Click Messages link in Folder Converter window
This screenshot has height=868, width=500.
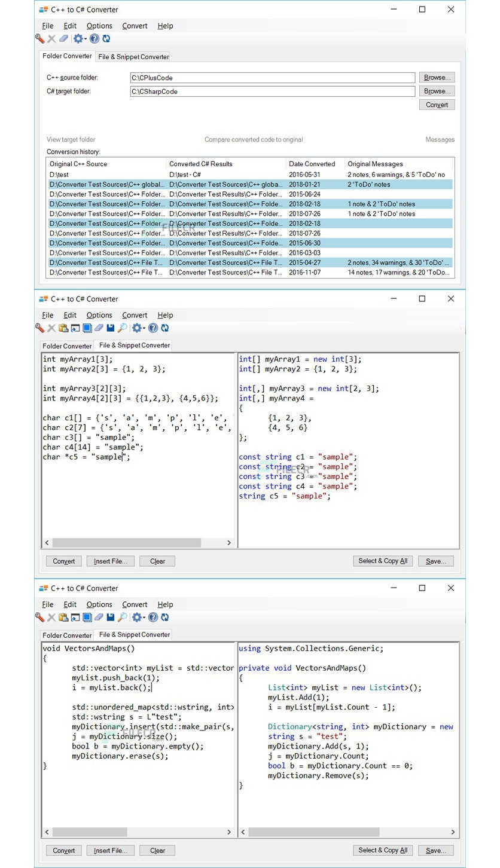(x=440, y=139)
